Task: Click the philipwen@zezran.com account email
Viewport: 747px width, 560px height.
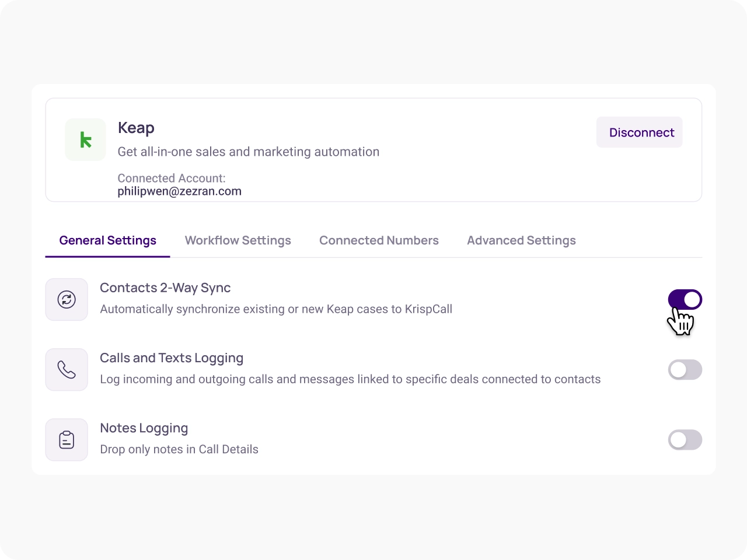Action: (180, 191)
